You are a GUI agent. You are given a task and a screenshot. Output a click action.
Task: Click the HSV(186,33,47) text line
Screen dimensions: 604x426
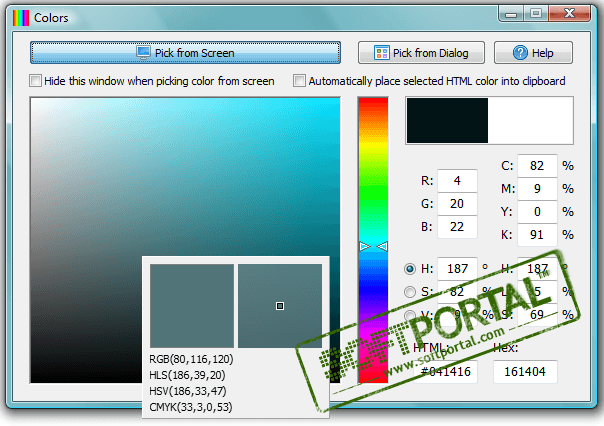click(188, 391)
